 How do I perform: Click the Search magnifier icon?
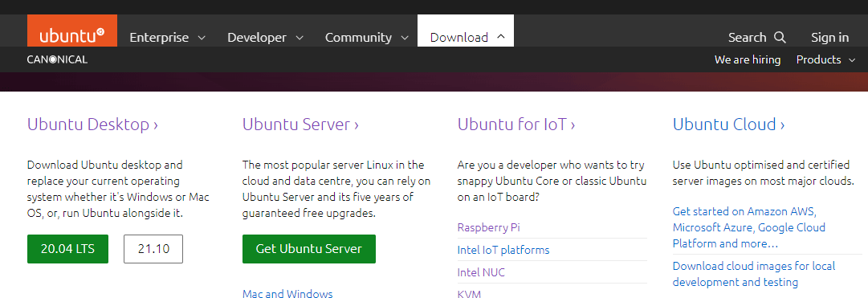pos(780,37)
